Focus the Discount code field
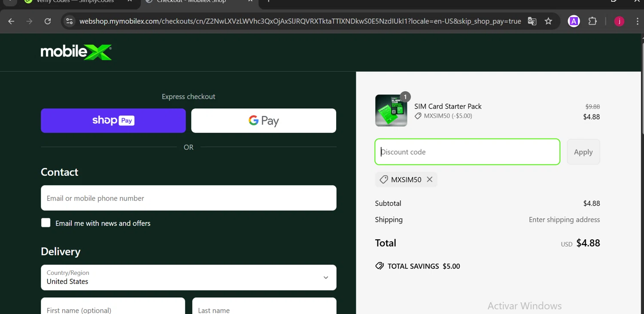Screen dimensions: 644x314 click(x=468, y=152)
